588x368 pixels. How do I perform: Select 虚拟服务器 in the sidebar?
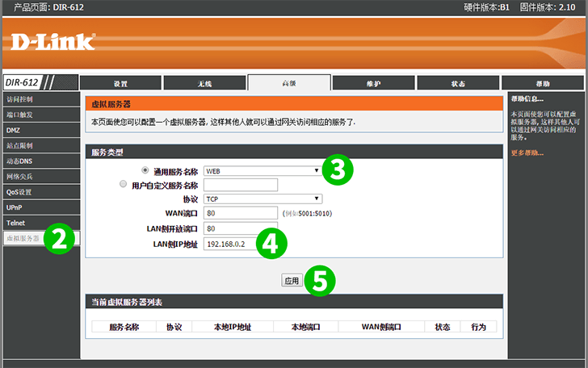[x=41, y=238]
